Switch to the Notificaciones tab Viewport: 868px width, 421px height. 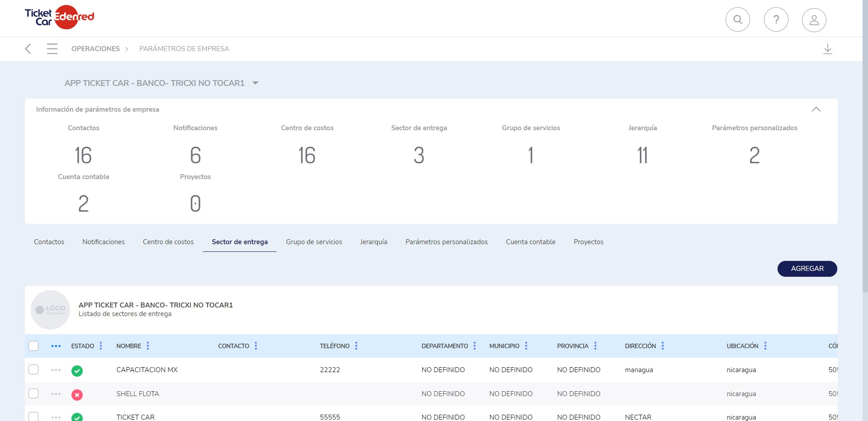(x=104, y=242)
